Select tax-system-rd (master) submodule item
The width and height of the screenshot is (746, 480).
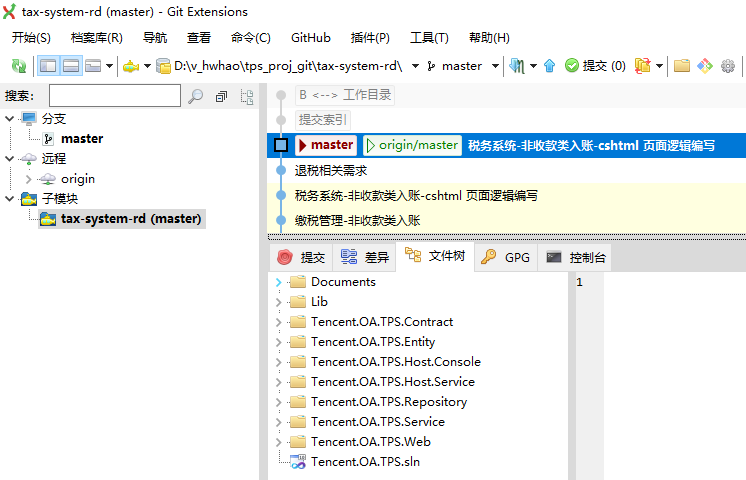(122, 219)
